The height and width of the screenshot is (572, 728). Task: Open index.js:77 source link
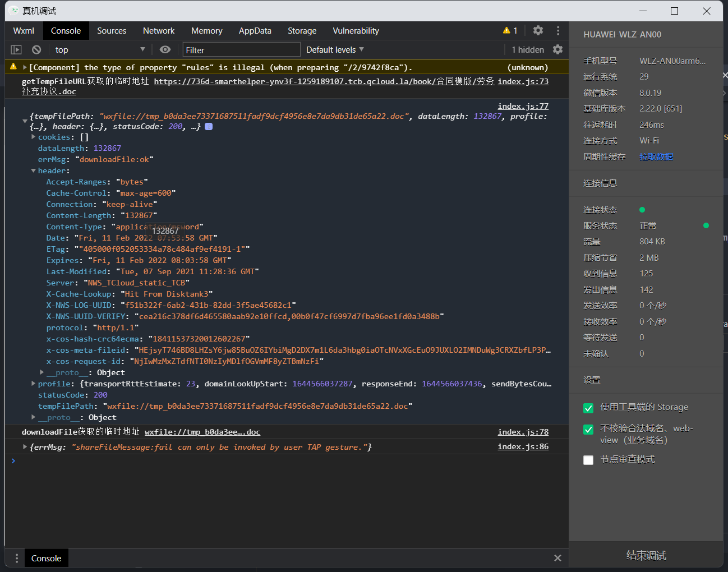pos(523,106)
